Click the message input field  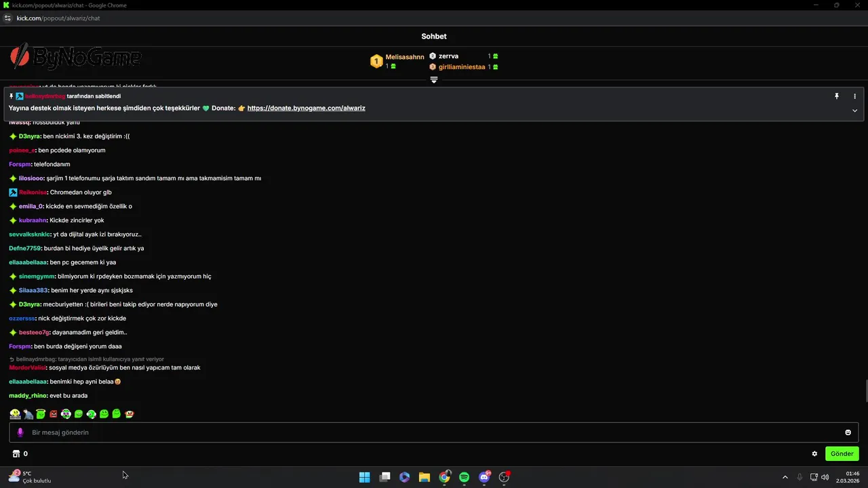point(434,432)
